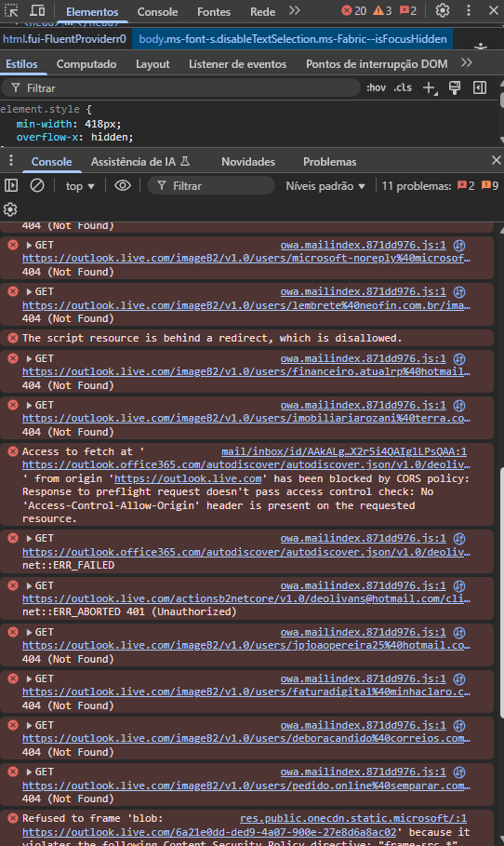Open the drawer three-dot menu
Viewport: 504px width, 846px height.
(x=11, y=160)
